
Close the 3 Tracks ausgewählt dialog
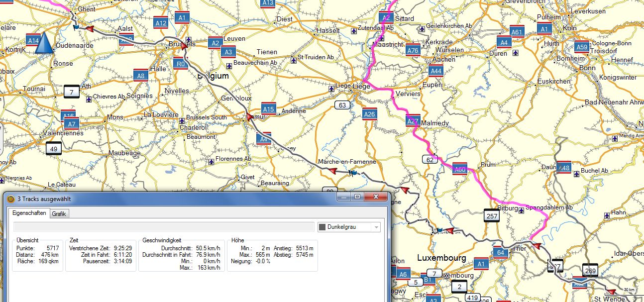(376, 197)
